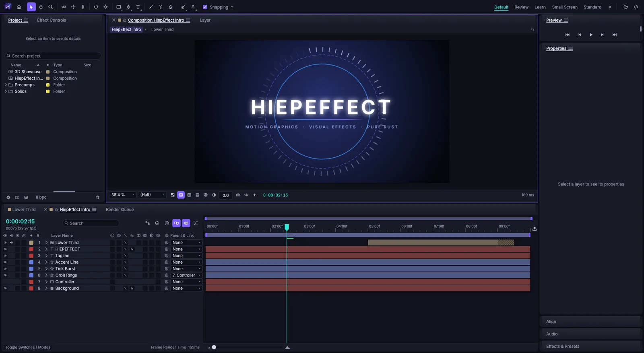The image size is (644, 353).
Task: Select the Clone Stamp tool
Action: 161,7
